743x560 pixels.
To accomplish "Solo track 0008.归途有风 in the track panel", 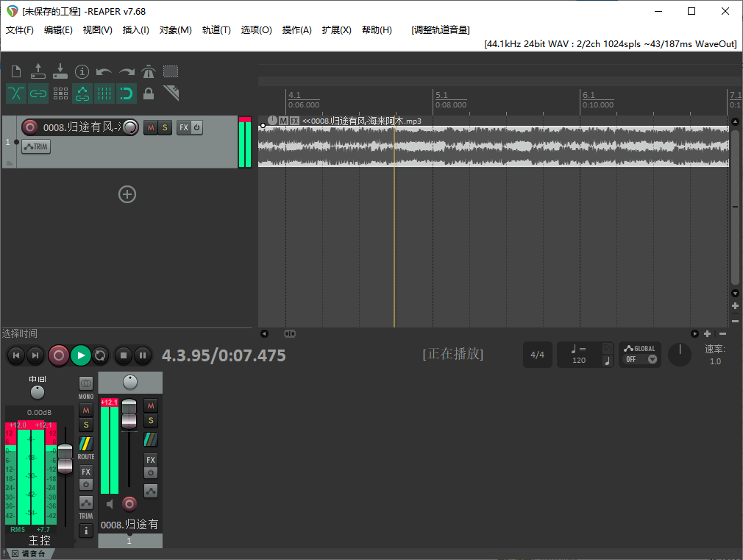I will pos(163,127).
